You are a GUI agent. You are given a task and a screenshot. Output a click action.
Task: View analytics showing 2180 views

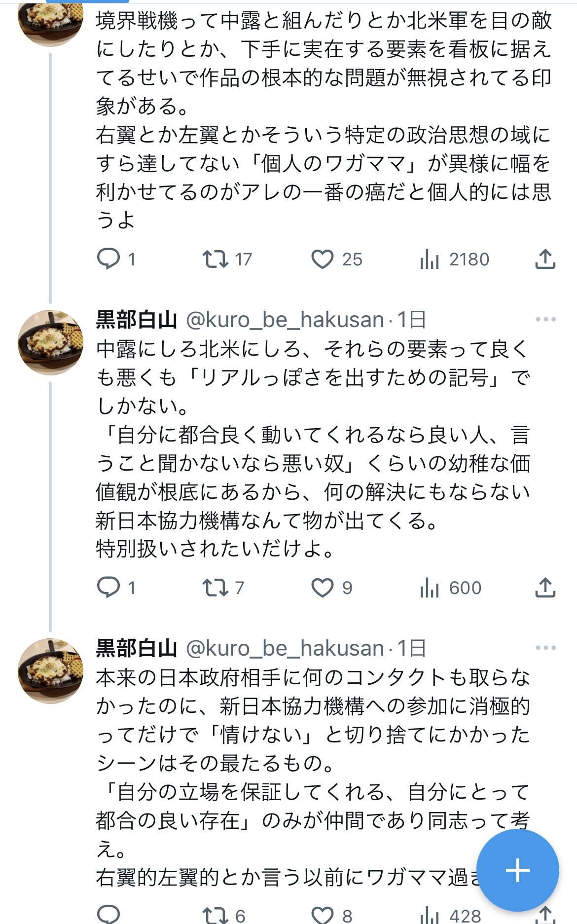pos(430,259)
